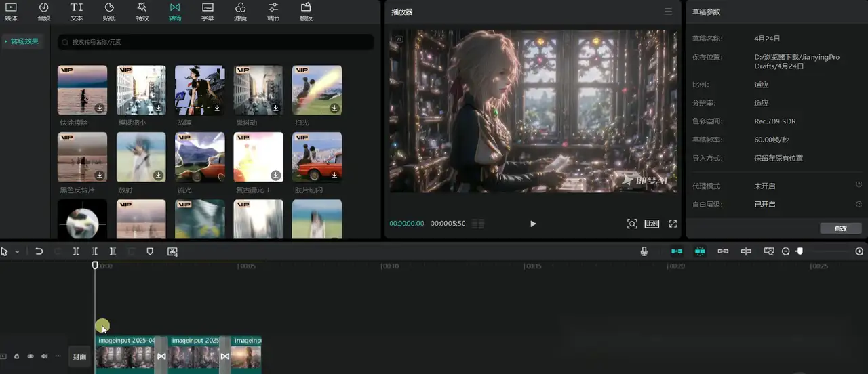Click the 封面 cover button on track
Screen dimensions: 868x374
[80, 356]
